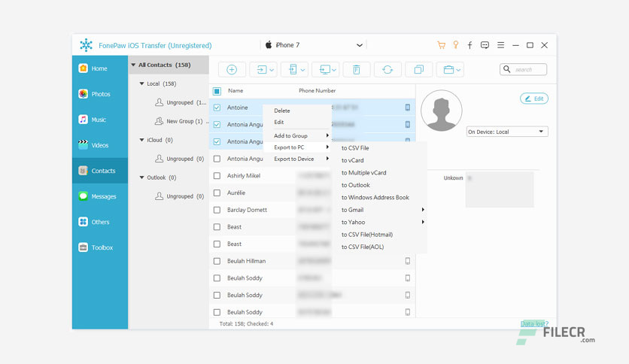Open Add to Group submenu
This screenshot has height=364, width=629.
pos(298,136)
